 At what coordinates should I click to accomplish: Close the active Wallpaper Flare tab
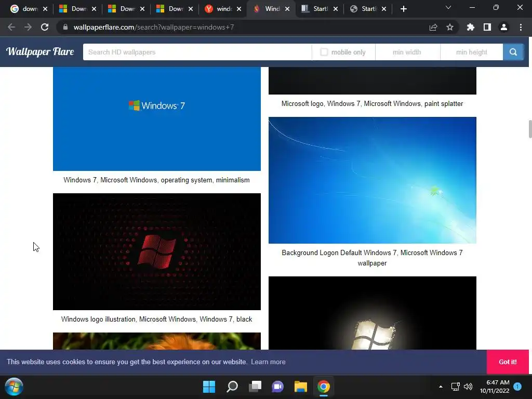click(x=287, y=9)
